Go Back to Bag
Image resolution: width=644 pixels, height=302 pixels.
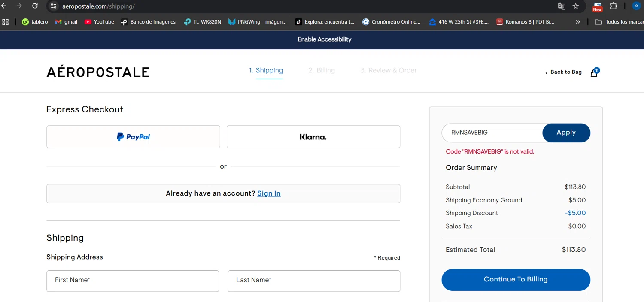(x=563, y=72)
